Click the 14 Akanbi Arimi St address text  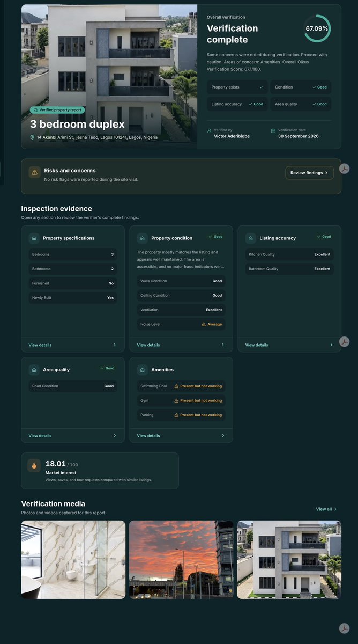(97, 137)
